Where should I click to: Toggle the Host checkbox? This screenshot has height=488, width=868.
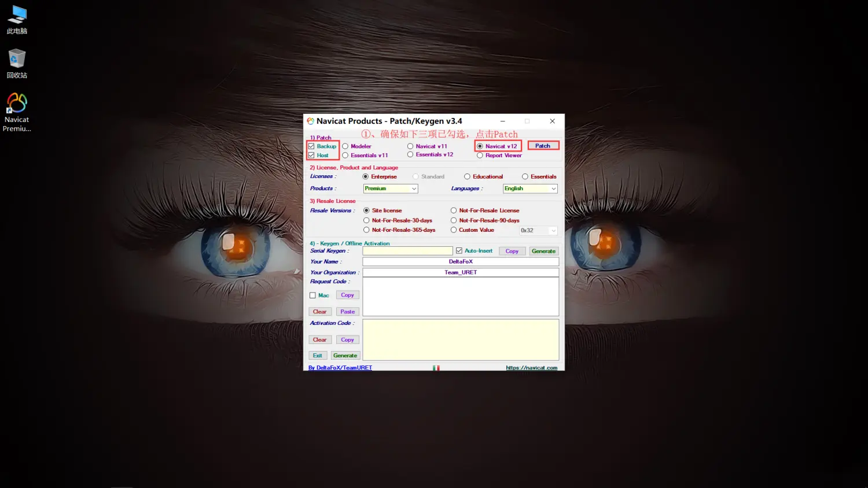(x=311, y=155)
